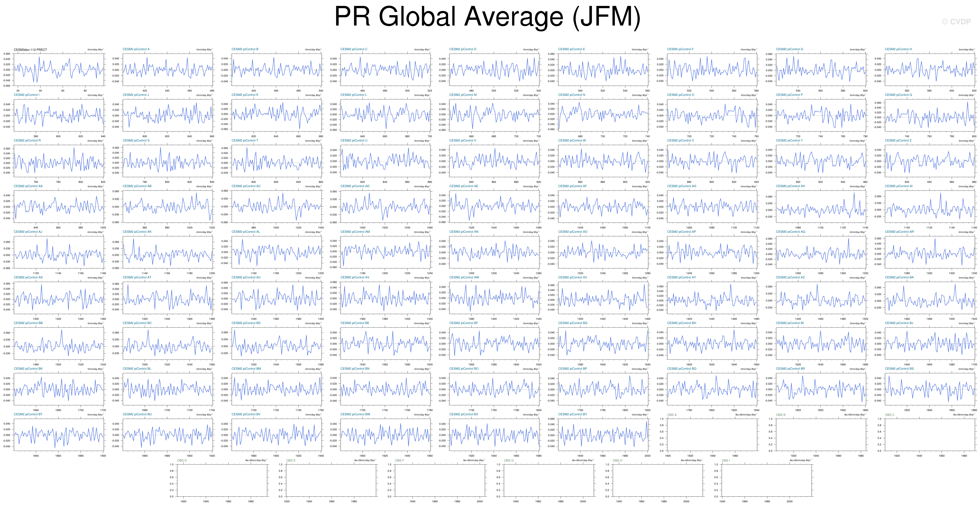Open the CESM2 piControl F time series plot
Screen dimensions: 980x508
point(712,70)
